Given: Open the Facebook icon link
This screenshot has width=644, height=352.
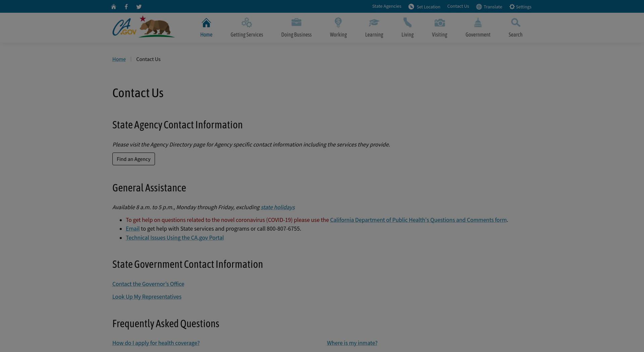Looking at the screenshot, I should 126,7.
